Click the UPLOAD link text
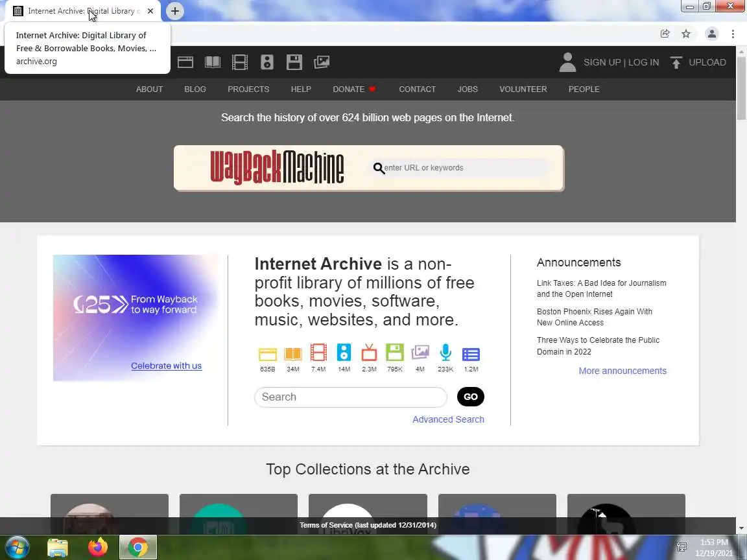The height and width of the screenshot is (560, 747). tap(707, 62)
